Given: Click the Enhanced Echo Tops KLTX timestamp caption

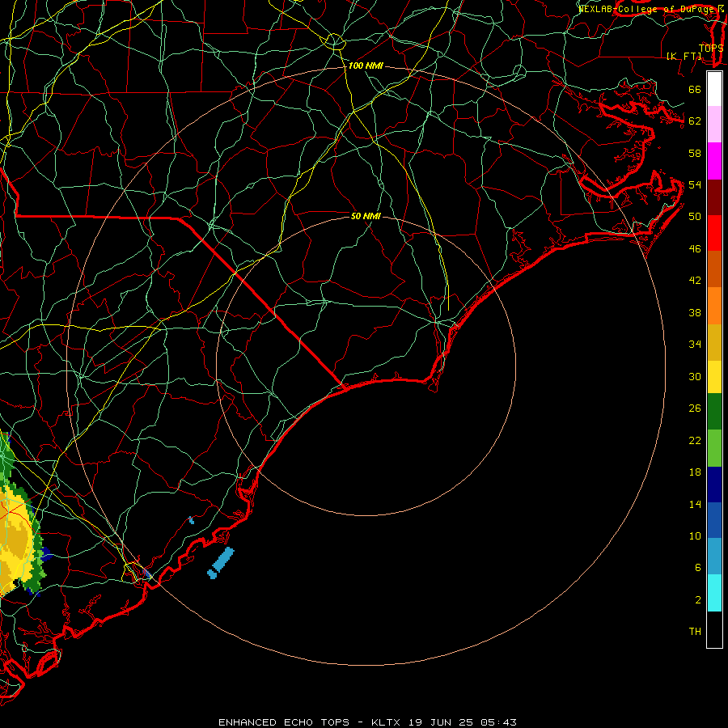Looking at the screenshot, I should (x=367, y=722).
